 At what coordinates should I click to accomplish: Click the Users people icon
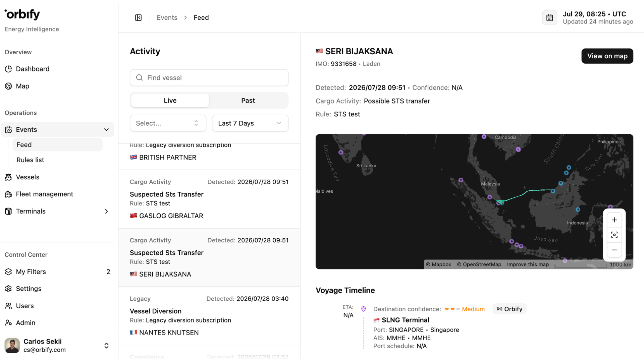pos(8,306)
